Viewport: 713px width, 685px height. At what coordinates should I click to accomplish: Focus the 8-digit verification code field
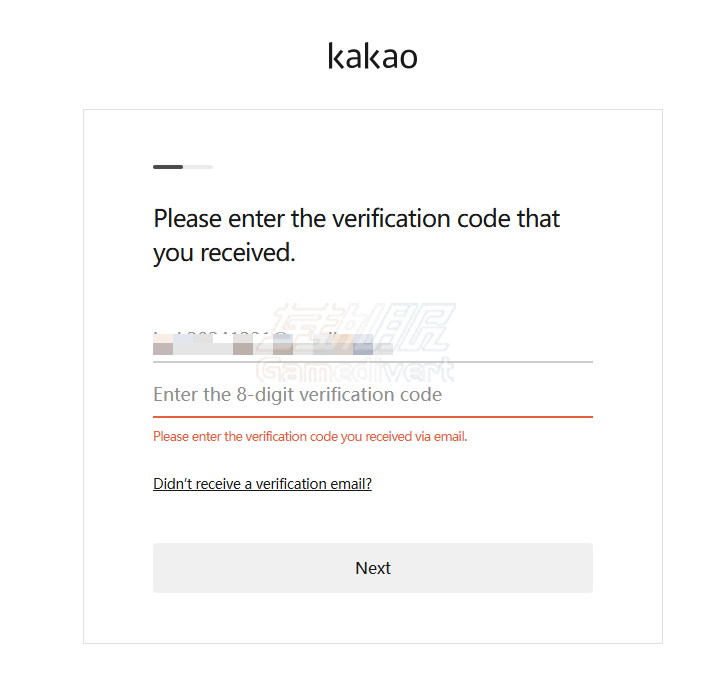point(372,395)
